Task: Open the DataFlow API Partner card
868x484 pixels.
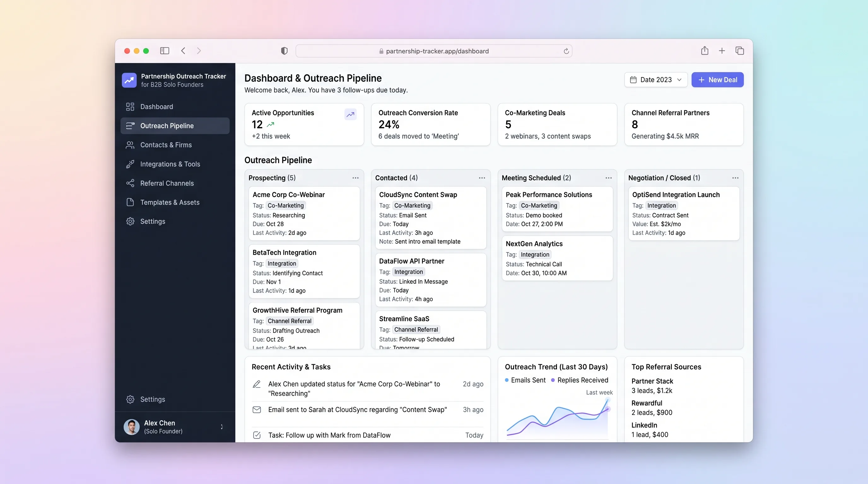Action: 431,280
